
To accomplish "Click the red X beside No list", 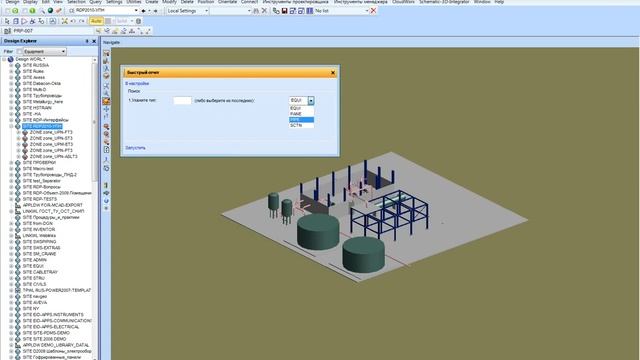I will [x=373, y=11].
